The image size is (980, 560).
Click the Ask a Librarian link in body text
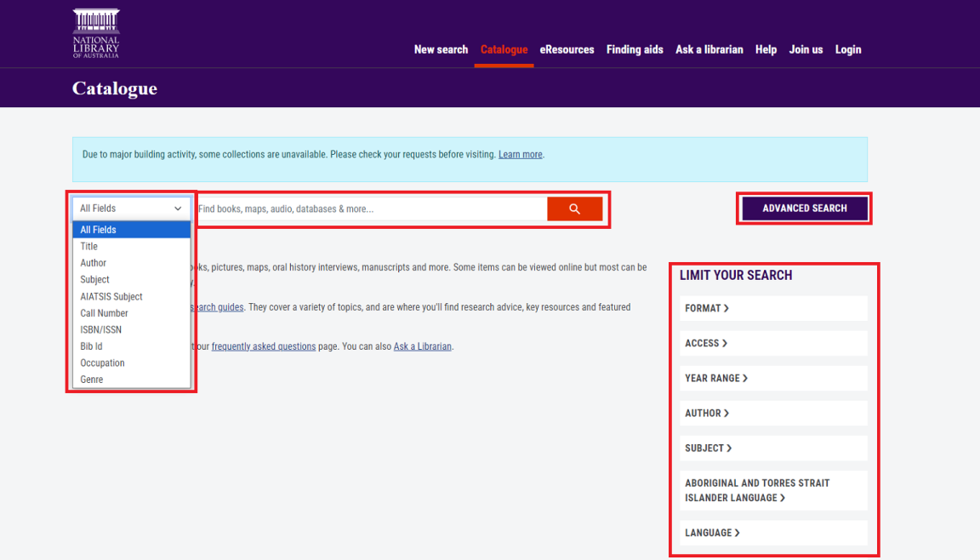[423, 346]
